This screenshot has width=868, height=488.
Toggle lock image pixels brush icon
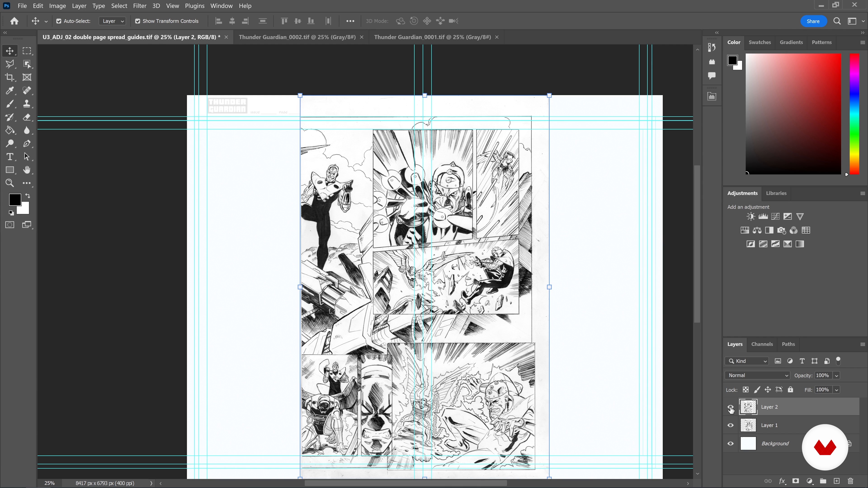757,390
